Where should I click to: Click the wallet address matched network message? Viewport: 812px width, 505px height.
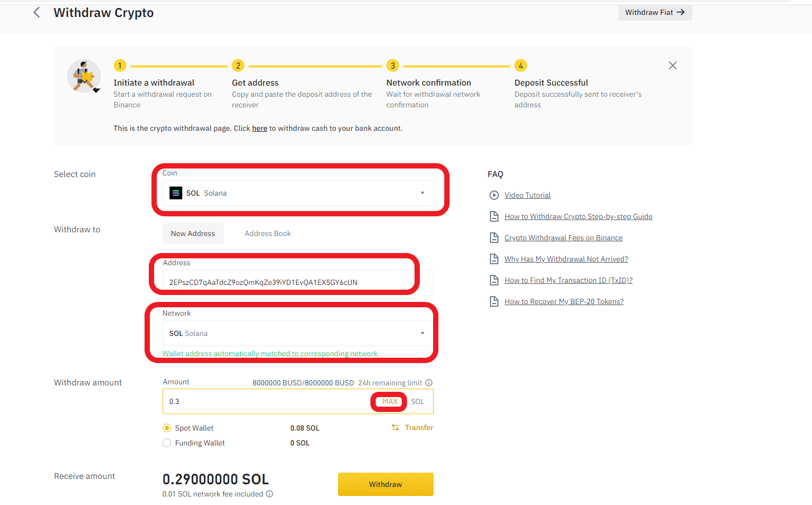[270, 353]
